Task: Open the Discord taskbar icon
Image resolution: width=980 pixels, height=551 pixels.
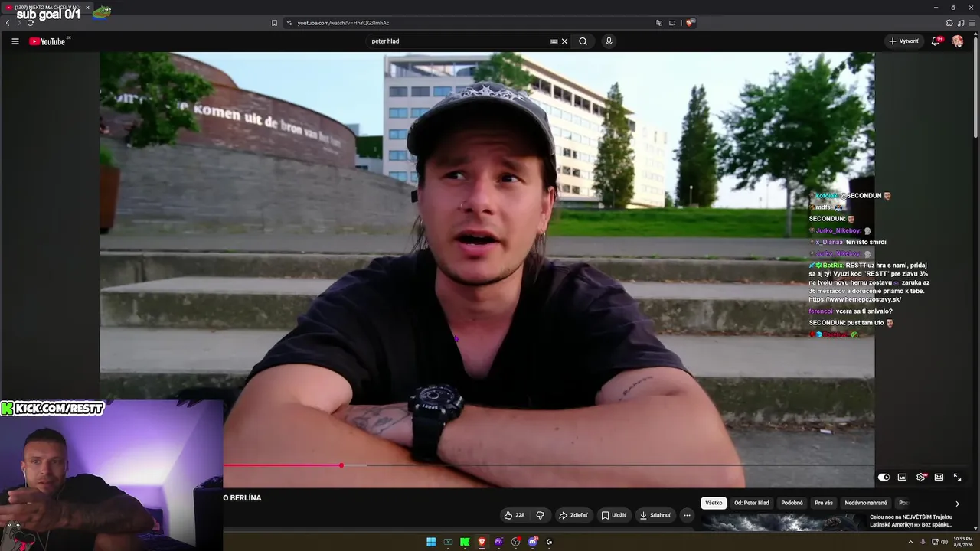Action: pyautogui.click(x=532, y=542)
